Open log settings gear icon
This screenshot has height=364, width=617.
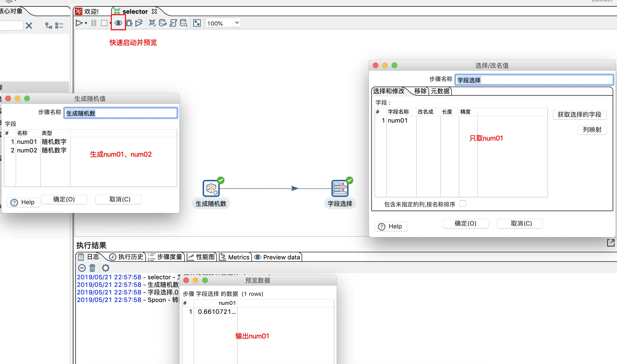[x=106, y=268]
